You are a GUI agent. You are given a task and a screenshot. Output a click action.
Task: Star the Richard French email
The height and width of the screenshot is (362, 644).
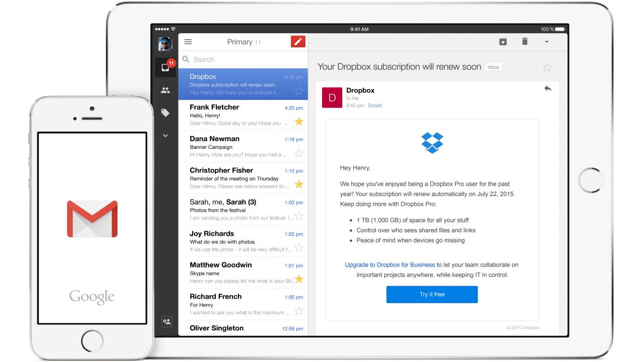coord(299,310)
